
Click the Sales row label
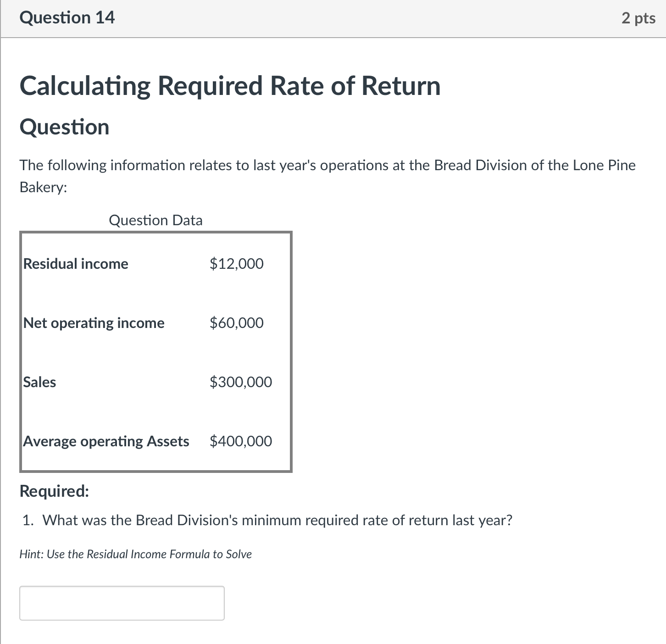[39, 382]
